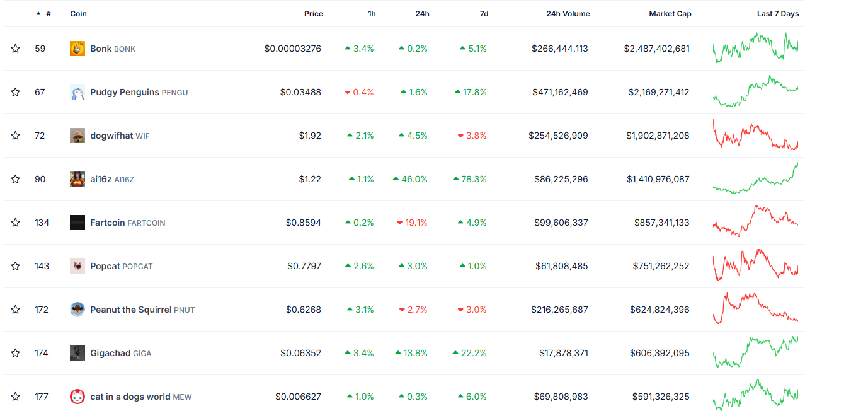Click dogwifhat 7d change 3.8%
The width and height of the screenshot is (868, 411).
click(472, 136)
